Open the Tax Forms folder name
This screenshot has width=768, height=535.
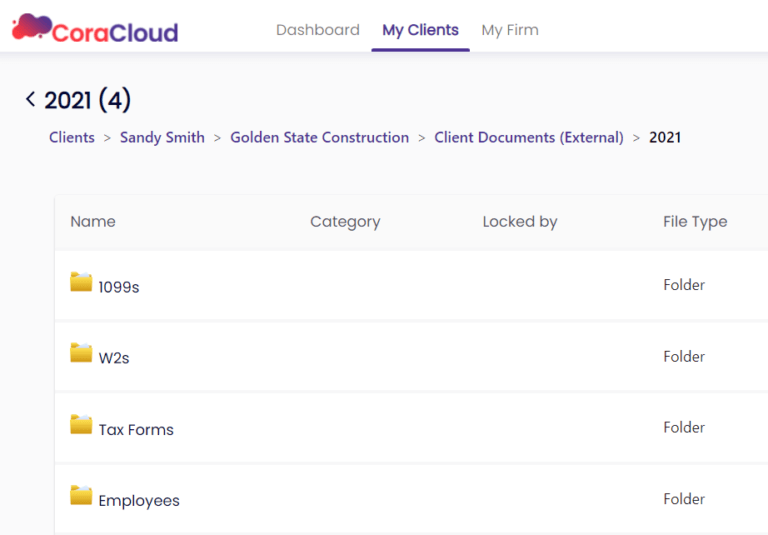click(x=136, y=430)
